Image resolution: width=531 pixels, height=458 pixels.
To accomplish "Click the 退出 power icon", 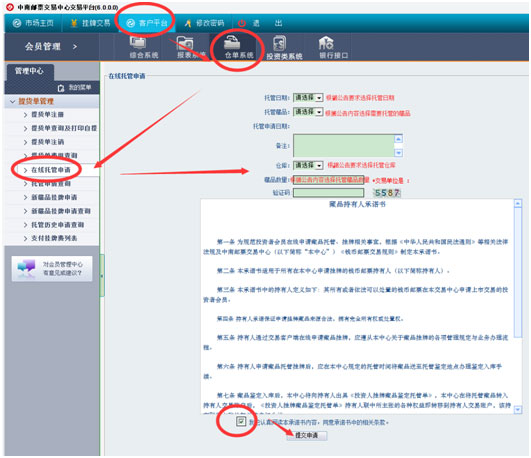I will coord(242,23).
